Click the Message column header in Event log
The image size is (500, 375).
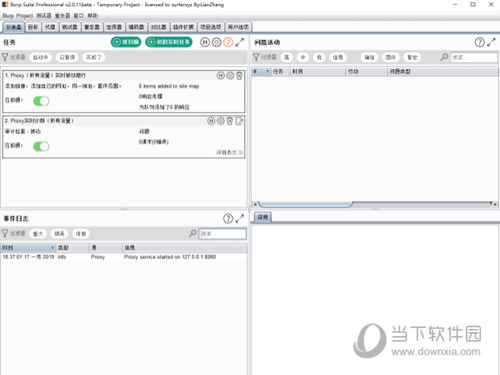pyautogui.click(x=185, y=248)
